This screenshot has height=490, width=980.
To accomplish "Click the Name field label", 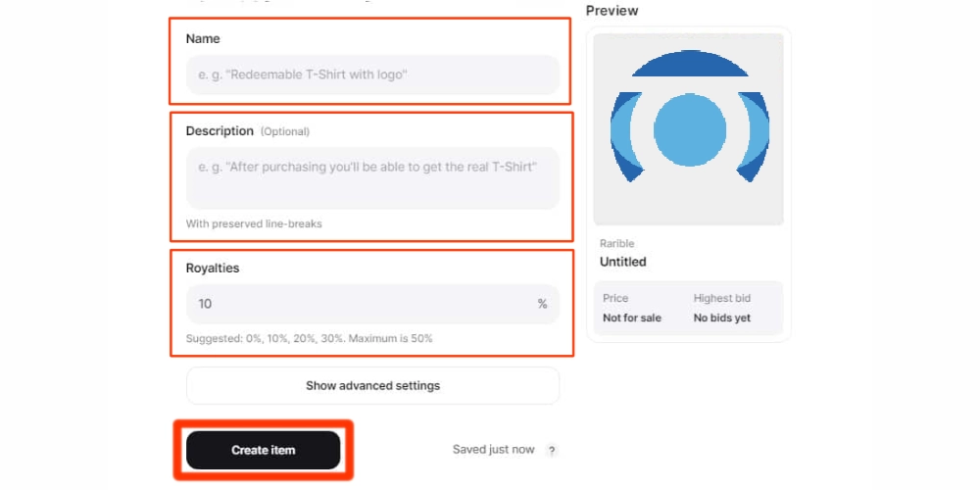I will [x=203, y=39].
